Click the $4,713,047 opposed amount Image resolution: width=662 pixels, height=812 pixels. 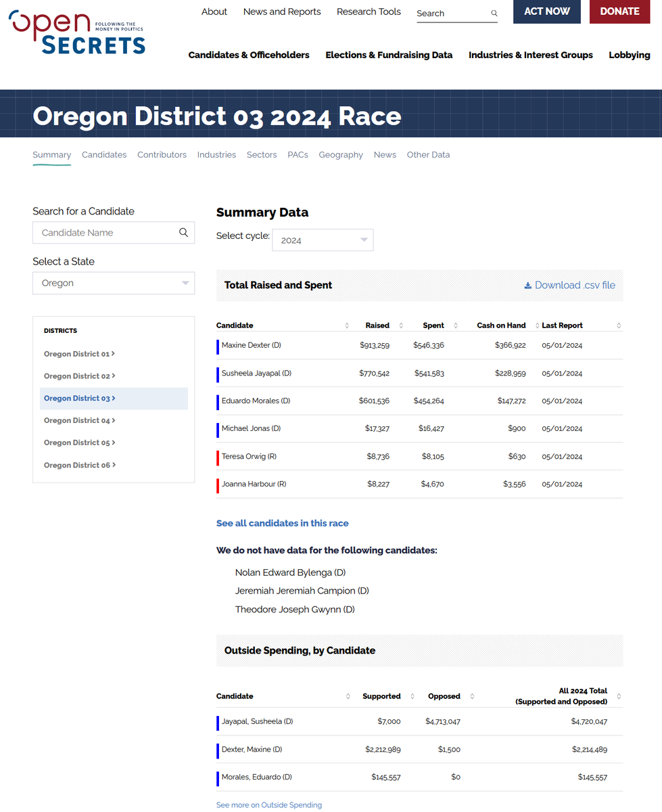tap(443, 721)
